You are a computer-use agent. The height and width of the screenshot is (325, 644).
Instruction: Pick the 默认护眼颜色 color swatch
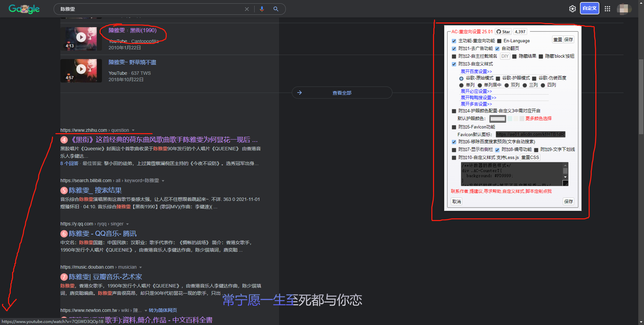tap(497, 119)
